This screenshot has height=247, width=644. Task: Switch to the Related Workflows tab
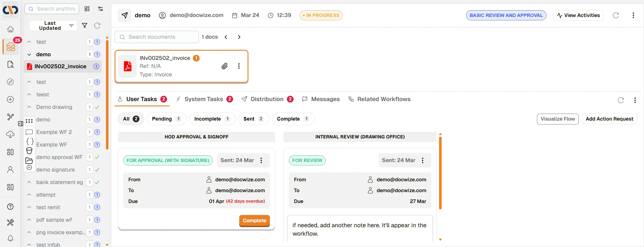[380, 99]
